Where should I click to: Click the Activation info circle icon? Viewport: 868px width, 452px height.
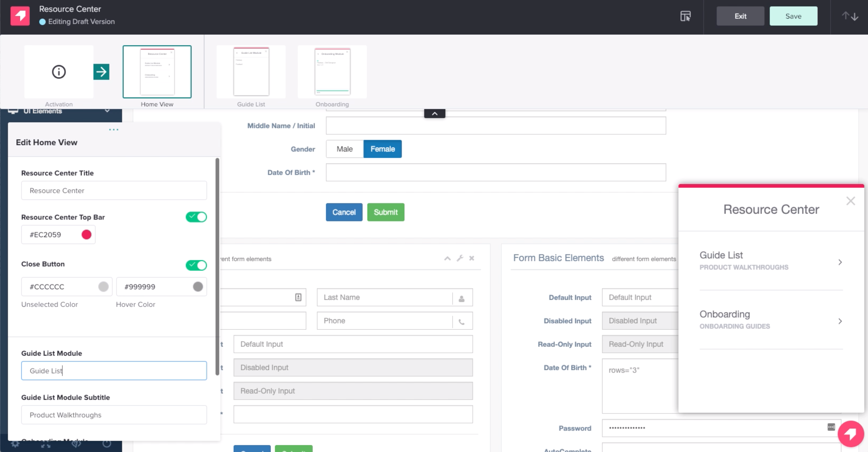(x=59, y=72)
